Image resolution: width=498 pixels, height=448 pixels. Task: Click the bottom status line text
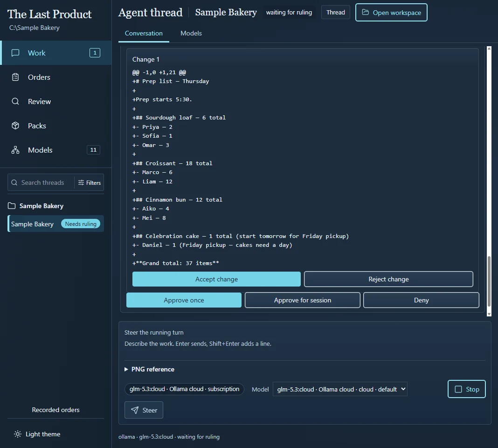(x=169, y=436)
